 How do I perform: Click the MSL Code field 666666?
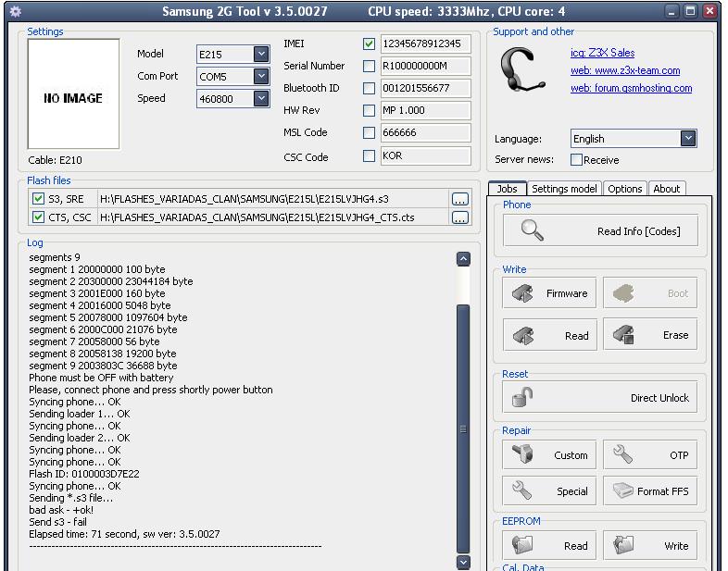point(426,133)
